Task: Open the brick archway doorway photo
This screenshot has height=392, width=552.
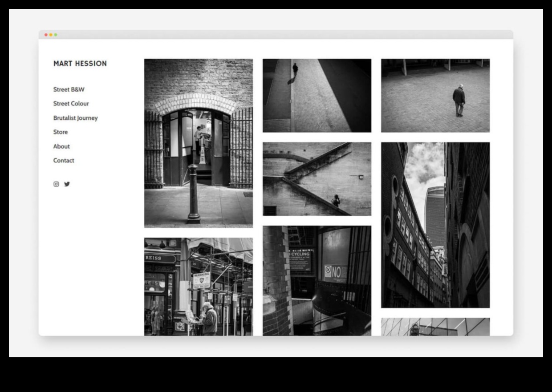Action: coord(199,142)
